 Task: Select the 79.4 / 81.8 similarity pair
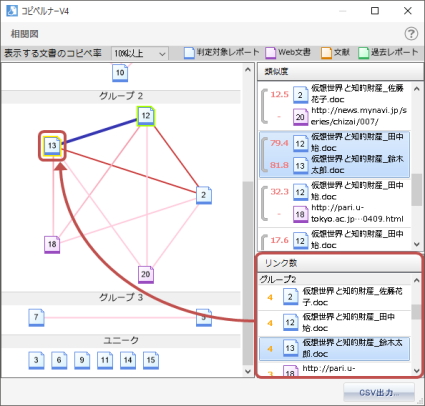pos(334,154)
